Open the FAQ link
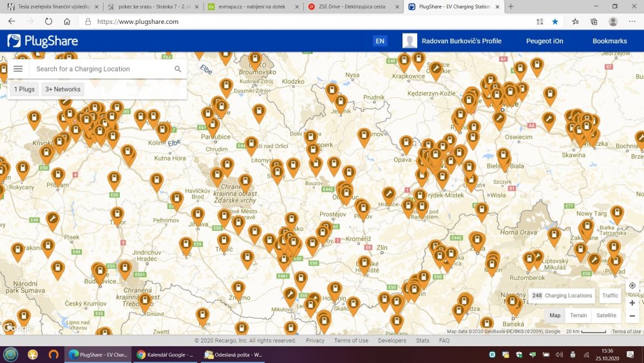 [444, 340]
